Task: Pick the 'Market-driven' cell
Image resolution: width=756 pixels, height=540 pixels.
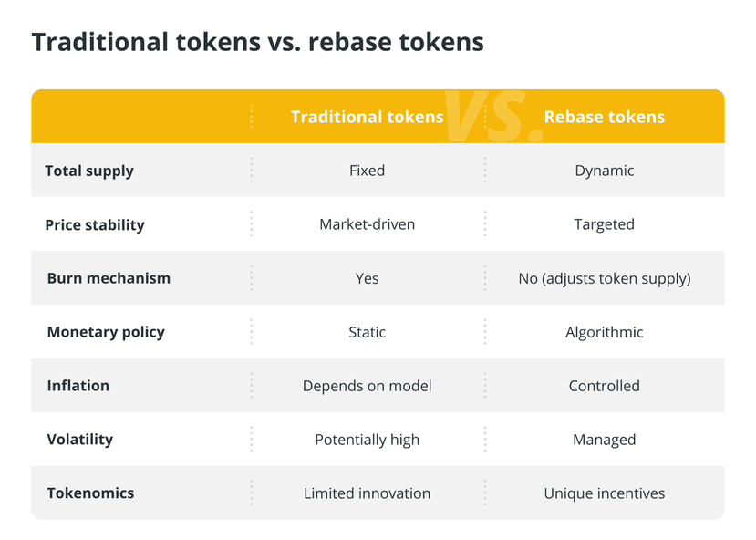Action: click(x=367, y=224)
